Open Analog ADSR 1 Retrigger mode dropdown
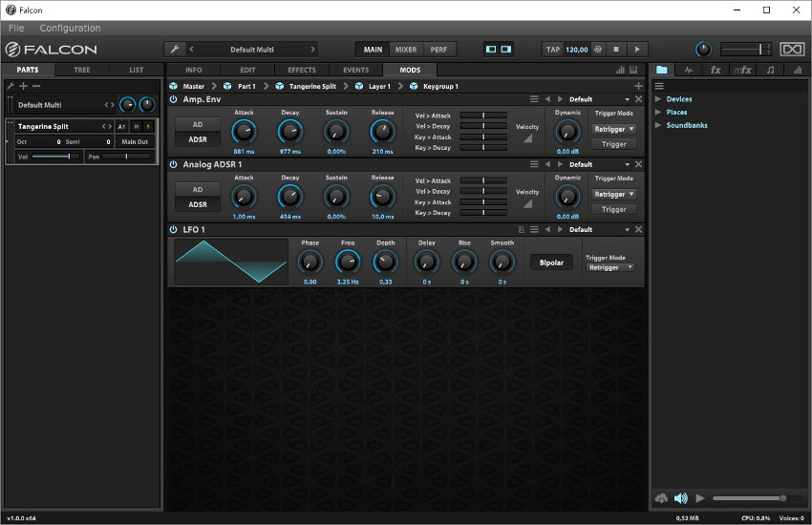 (x=613, y=195)
